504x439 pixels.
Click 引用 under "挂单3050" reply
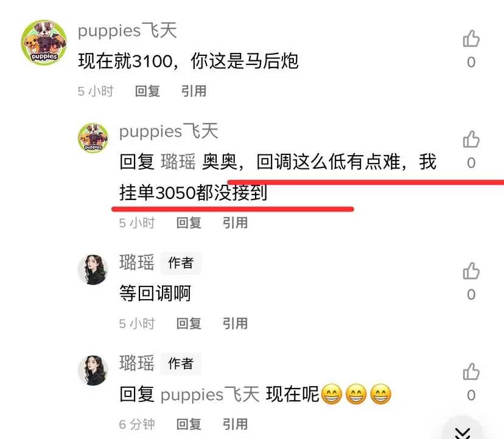click(236, 223)
